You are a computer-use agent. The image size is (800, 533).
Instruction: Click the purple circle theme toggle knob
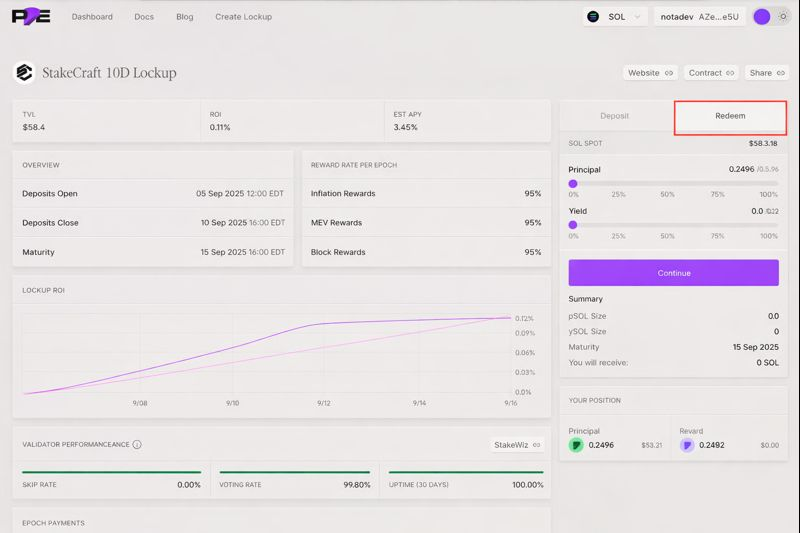click(x=763, y=17)
